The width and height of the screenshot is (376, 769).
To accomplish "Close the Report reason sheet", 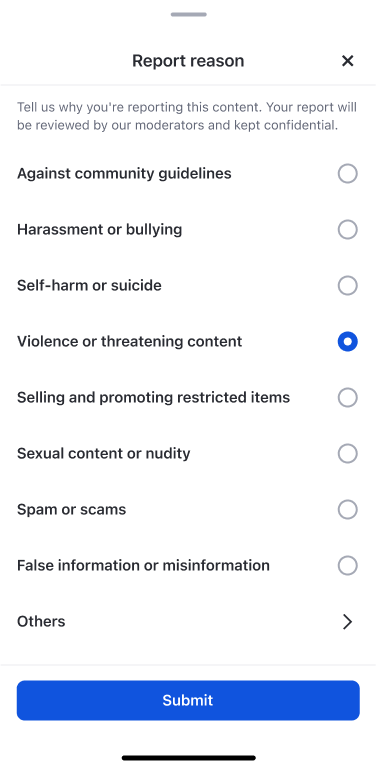I will [x=347, y=61].
